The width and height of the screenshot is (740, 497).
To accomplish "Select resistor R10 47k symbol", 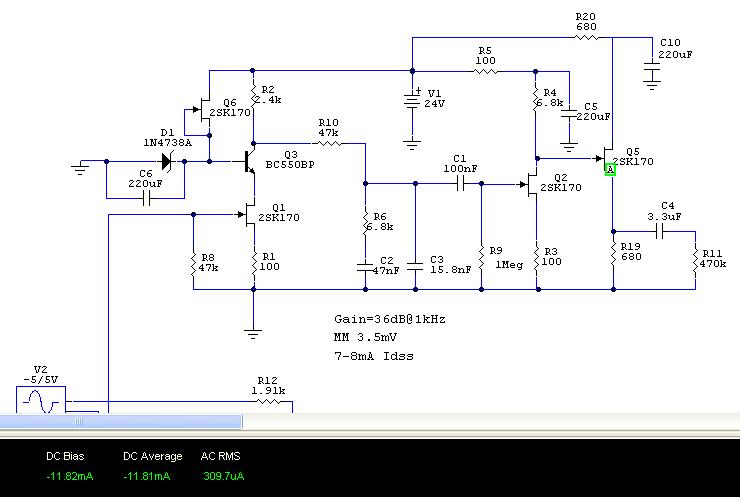I will click(x=328, y=143).
